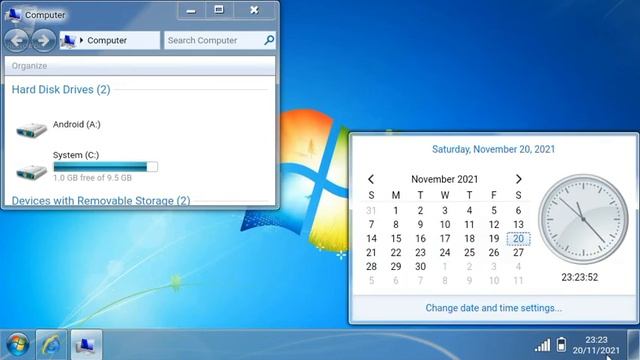Collapse the Hard Disk Drives group
The width and height of the screenshot is (640, 360).
pos(61,89)
